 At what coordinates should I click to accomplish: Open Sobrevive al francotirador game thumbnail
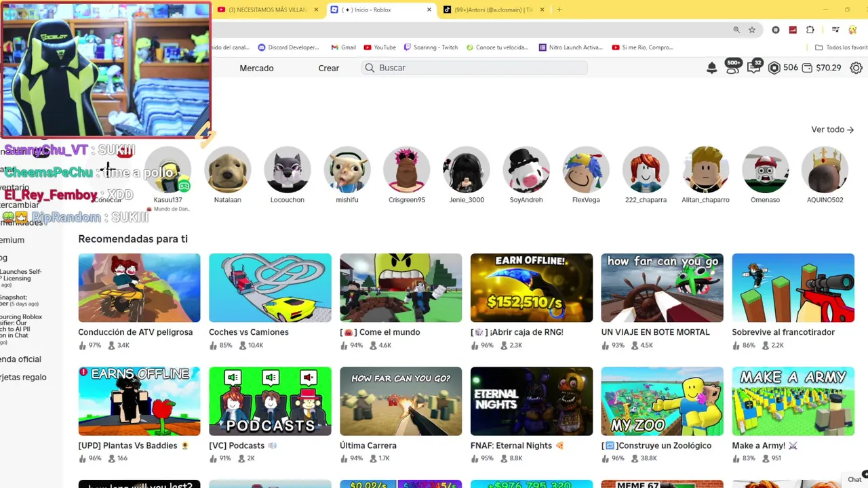tap(793, 287)
